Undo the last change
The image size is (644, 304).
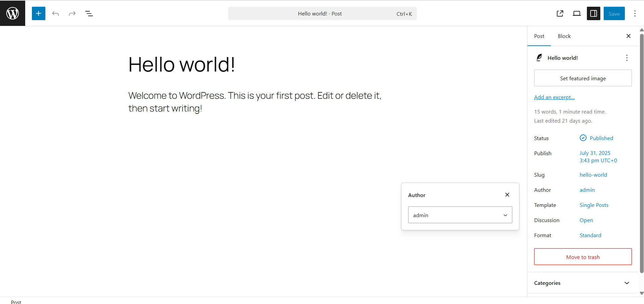pos(55,13)
